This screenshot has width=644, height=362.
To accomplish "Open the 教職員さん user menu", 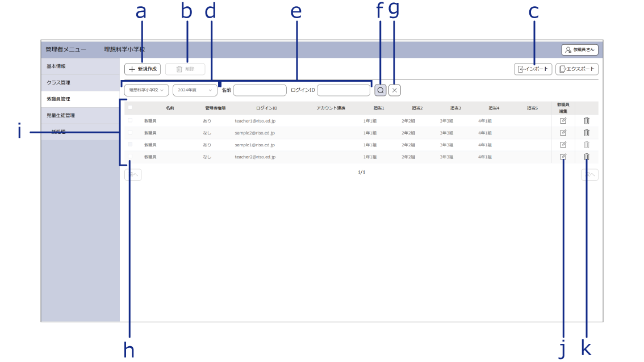I will click(580, 50).
